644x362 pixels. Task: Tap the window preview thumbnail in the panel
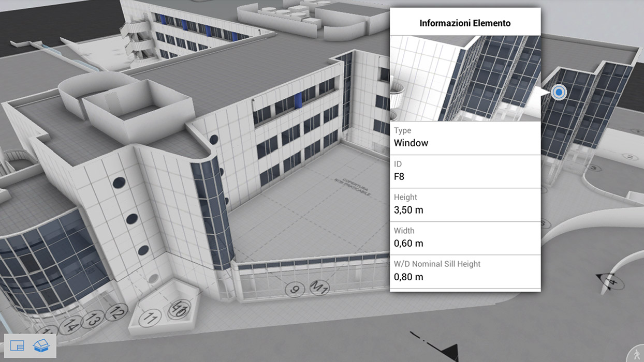coord(465,78)
